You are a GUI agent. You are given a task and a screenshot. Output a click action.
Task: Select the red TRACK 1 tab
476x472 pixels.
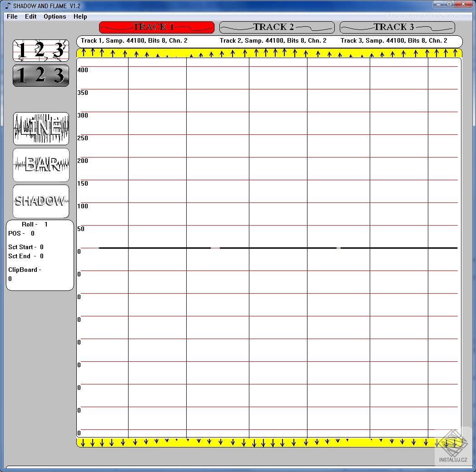157,27
